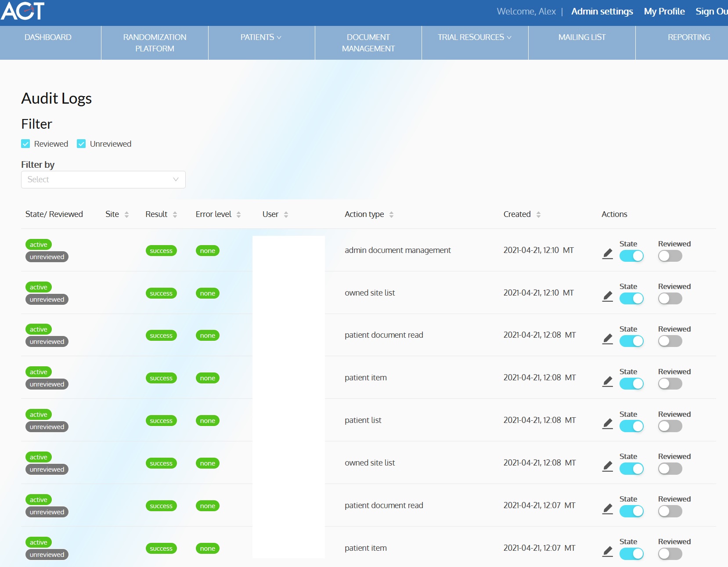The height and width of the screenshot is (567, 728).
Task: Sort logs by Action type
Action: [391, 214]
